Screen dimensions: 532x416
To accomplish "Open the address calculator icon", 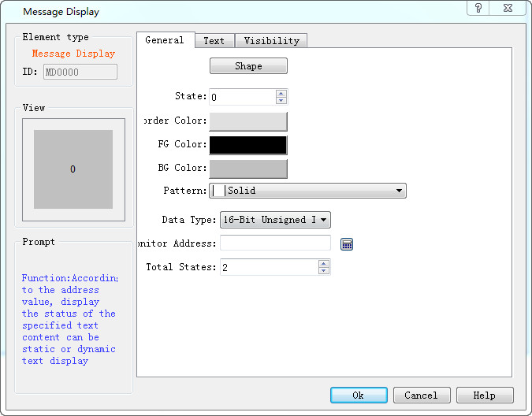I will pyautogui.click(x=347, y=244).
